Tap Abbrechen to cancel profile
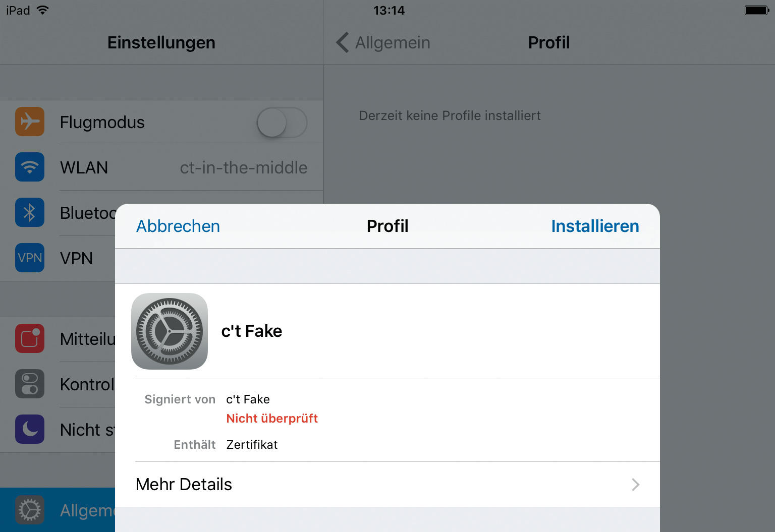 (178, 226)
